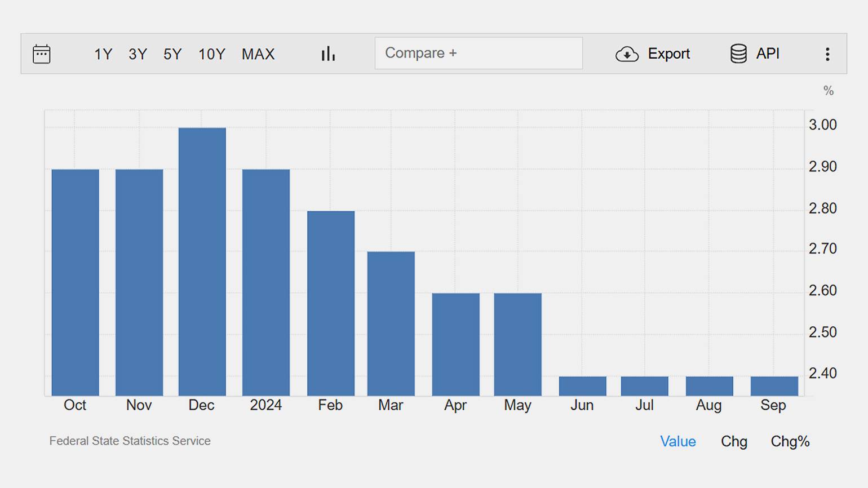Click the 2.90 y-axis label
Image resolution: width=868 pixels, height=488 pixels.
click(823, 166)
